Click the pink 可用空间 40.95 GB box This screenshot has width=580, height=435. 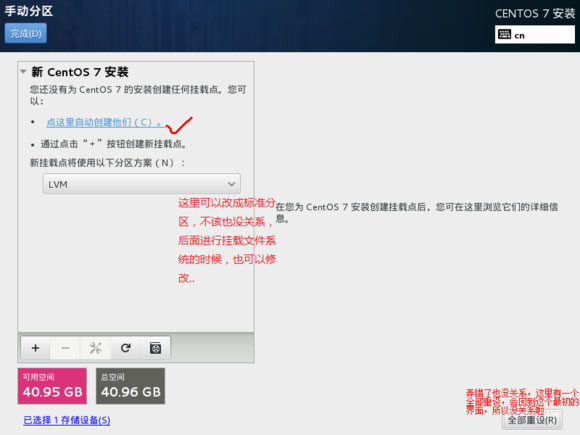point(52,386)
